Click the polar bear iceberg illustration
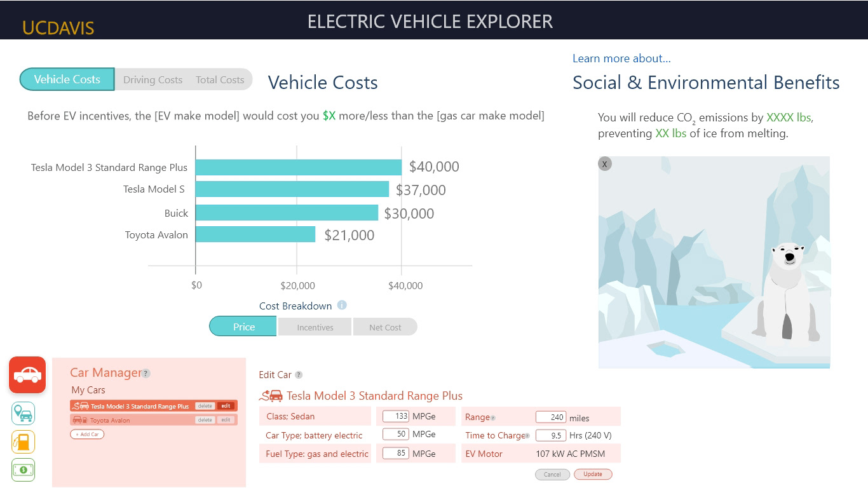The image size is (868, 488). 714,262
